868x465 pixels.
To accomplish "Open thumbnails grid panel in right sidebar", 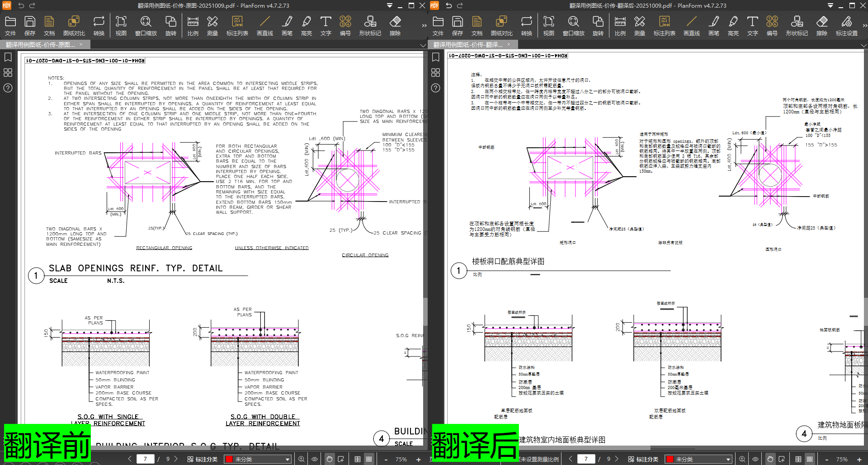I will click(x=435, y=72).
